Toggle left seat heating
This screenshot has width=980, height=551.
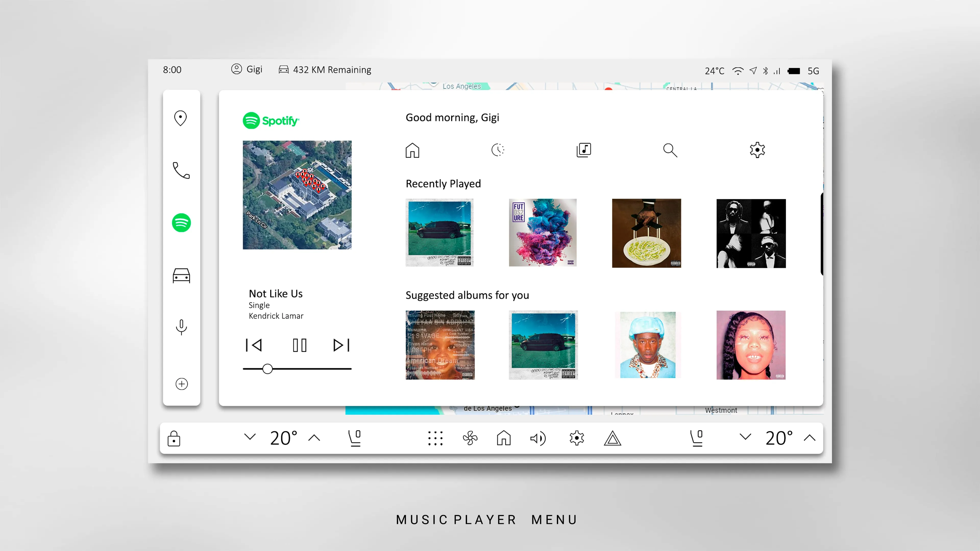coord(354,438)
